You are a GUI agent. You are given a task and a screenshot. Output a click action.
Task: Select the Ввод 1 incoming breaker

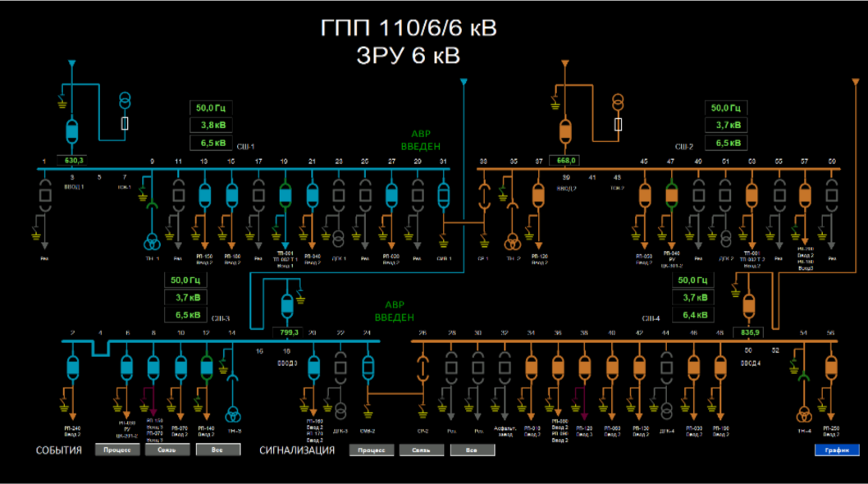[71, 130]
